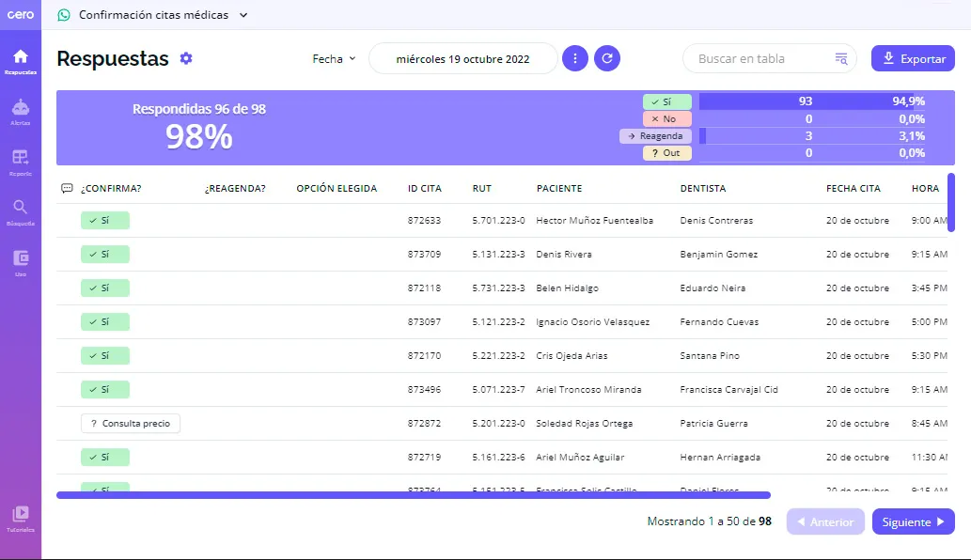971x560 pixels.
Task: Open the Respuestas settings gear
Action: pos(186,58)
